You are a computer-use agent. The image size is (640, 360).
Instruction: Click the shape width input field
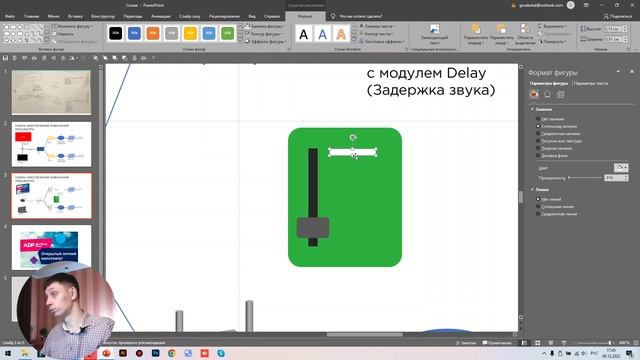pyautogui.click(x=613, y=39)
